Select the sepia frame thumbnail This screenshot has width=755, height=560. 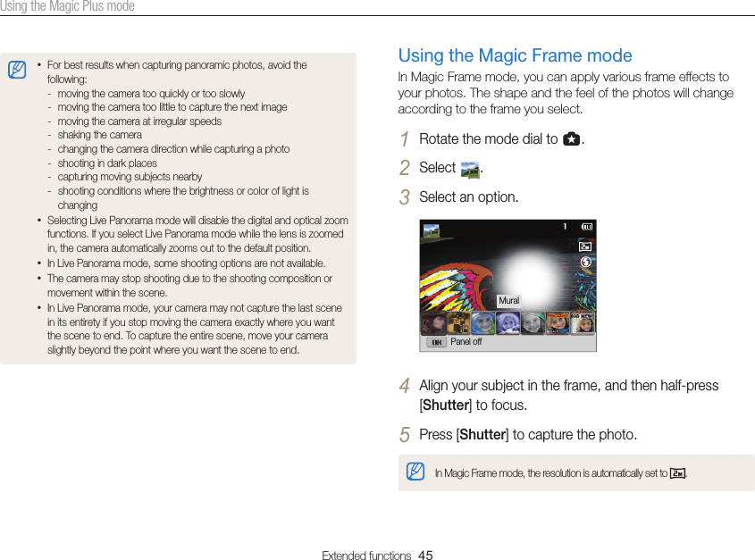pyautogui.click(x=457, y=322)
